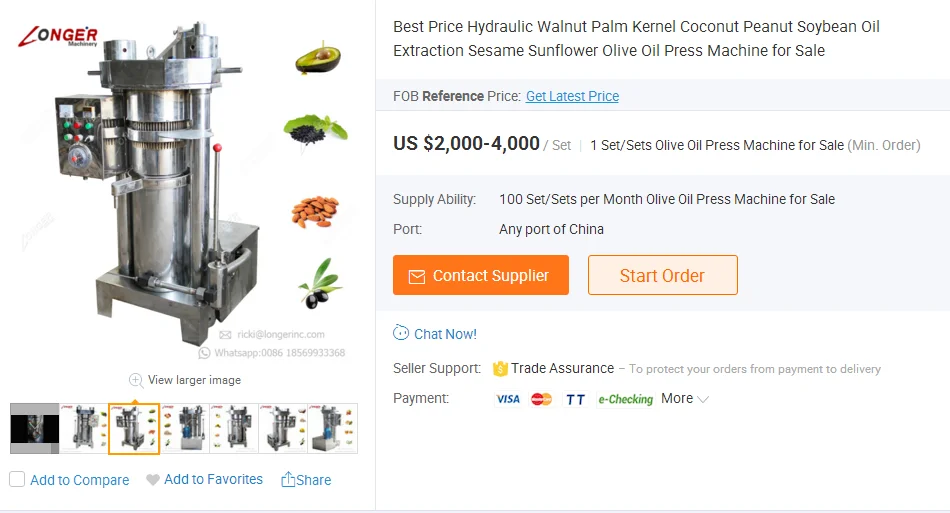Expand More payment options
The image size is (950, 513).
pos(685,398)
